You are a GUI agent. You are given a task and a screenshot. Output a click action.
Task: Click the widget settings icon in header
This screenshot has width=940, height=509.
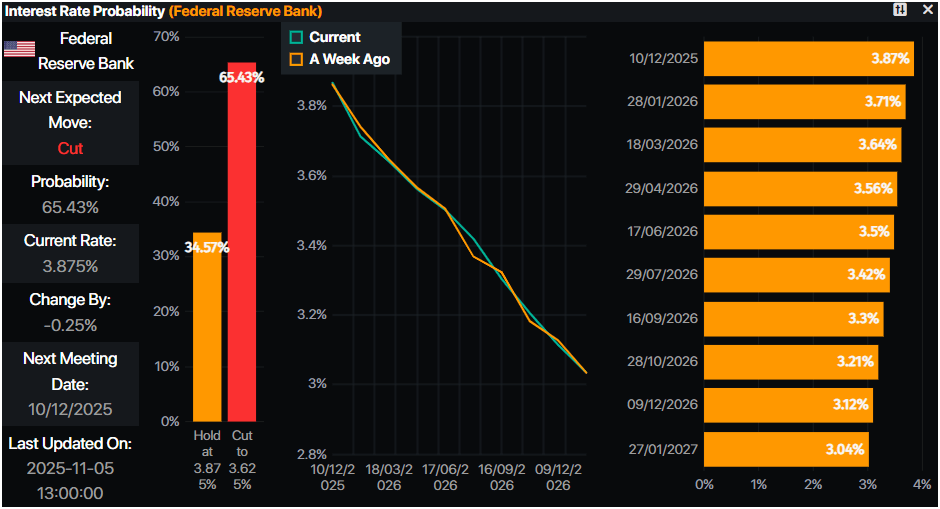click(900, 10)
